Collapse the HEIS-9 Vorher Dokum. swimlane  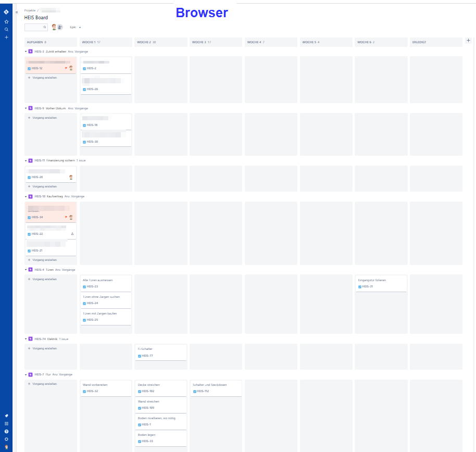26,108
